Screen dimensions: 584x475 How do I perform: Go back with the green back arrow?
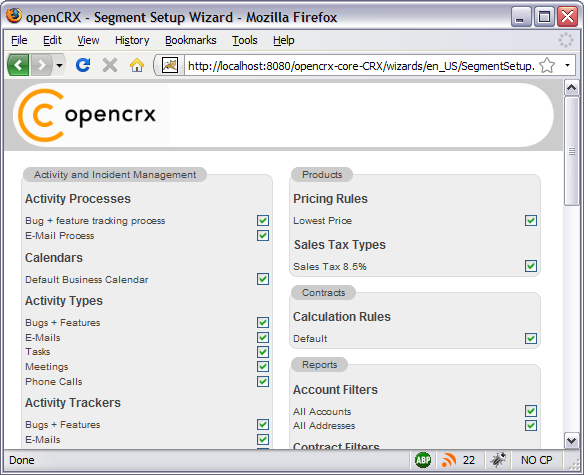18,65
